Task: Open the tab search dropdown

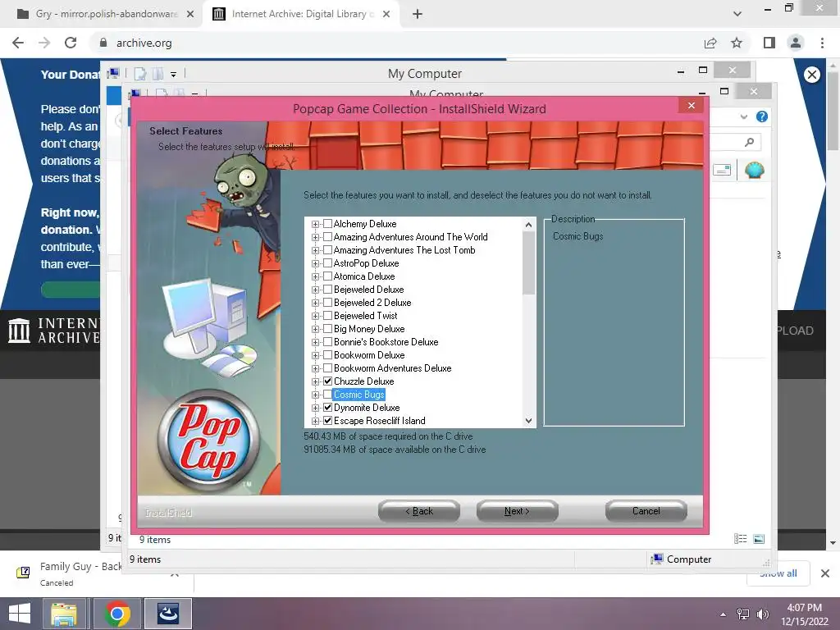Action: 737,14
